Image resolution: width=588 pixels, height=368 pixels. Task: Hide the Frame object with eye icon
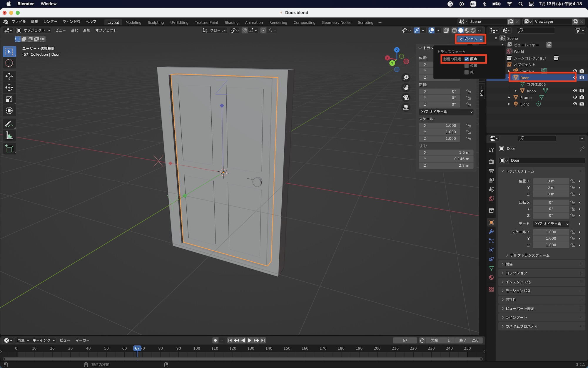[x=575, y=97]
